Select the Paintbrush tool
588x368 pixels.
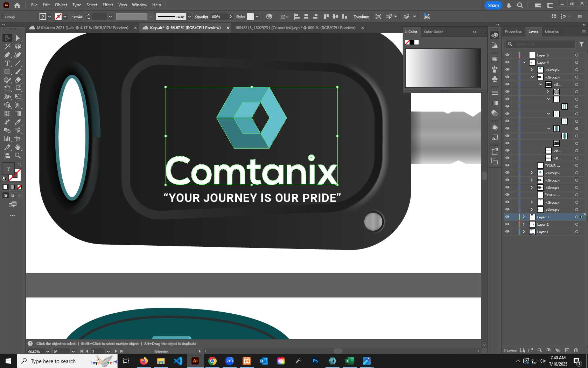pos(18,71)
